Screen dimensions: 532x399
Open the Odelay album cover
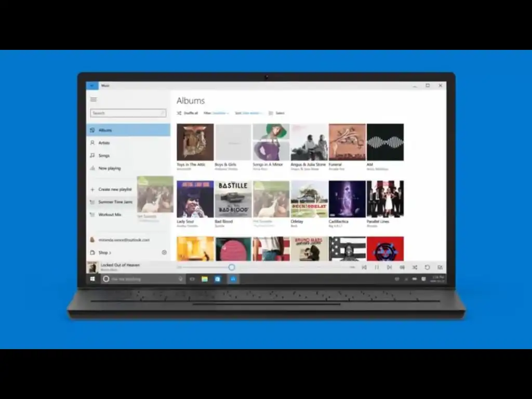(x=309, y=199)
